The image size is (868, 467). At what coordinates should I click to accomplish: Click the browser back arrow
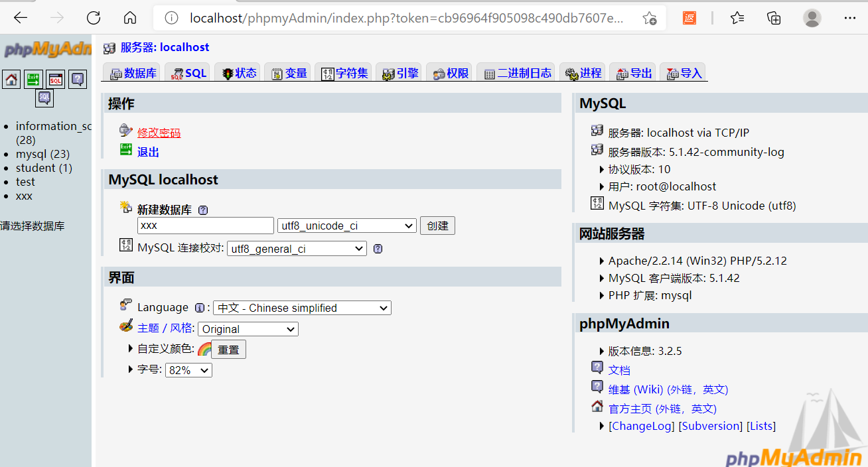pos(21,18)
